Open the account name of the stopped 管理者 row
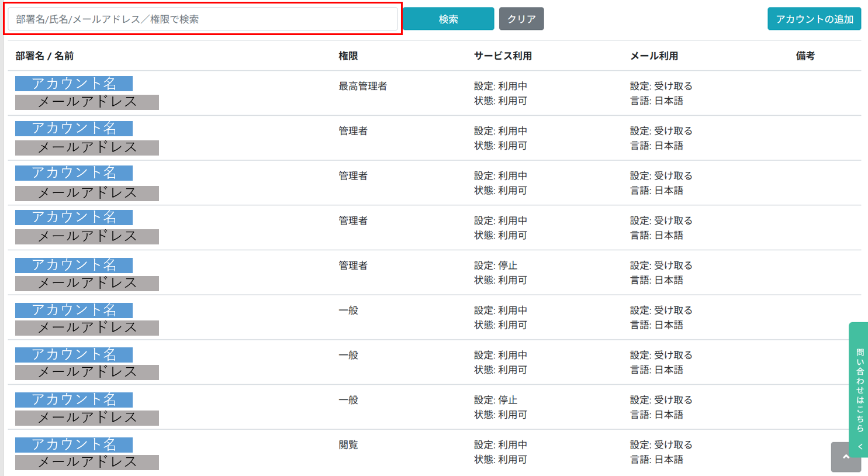This screenshot has height=476, width=868. pyautogui.click(x=74, y=265)
